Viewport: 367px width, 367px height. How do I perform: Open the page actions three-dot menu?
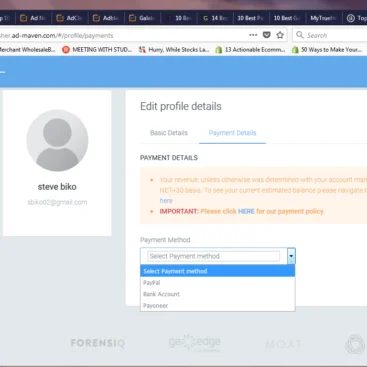(x=253, y=35)
